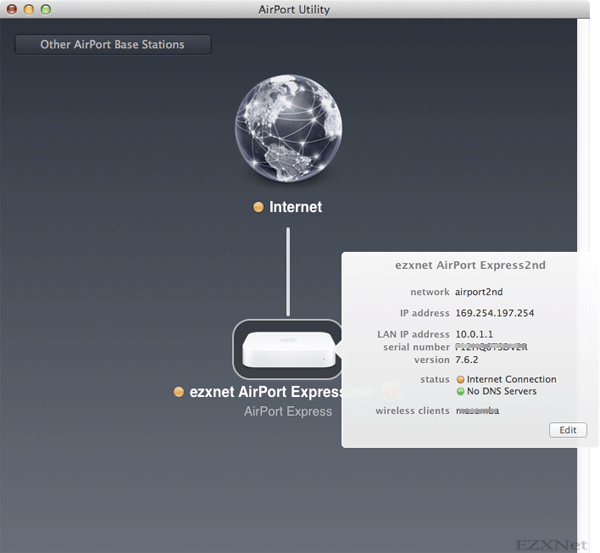Zoom the AirPort Utility window with green button
The image size is (600, 553).
(x=46, y=9)
